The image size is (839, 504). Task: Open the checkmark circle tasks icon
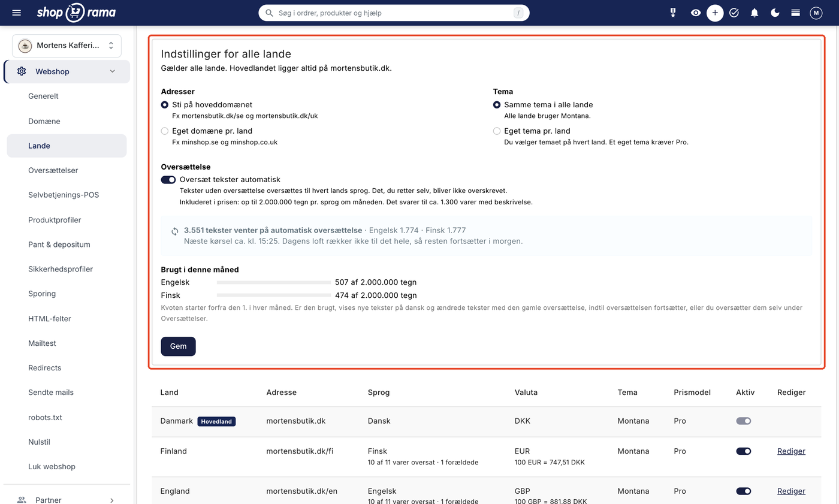(x=734, y=13)
